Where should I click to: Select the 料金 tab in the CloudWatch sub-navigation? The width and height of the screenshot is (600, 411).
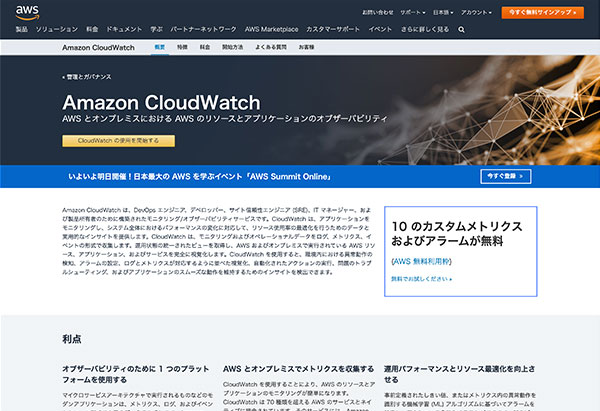(205, 47)
